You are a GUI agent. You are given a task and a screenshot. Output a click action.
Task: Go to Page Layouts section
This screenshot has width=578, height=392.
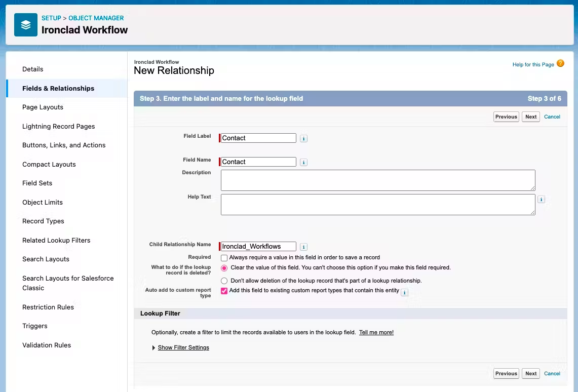43,107
